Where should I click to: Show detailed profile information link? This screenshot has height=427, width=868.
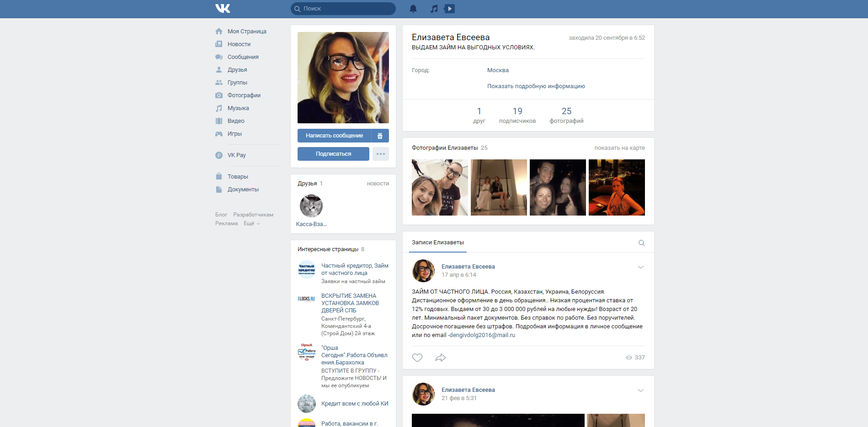point(536,86)
